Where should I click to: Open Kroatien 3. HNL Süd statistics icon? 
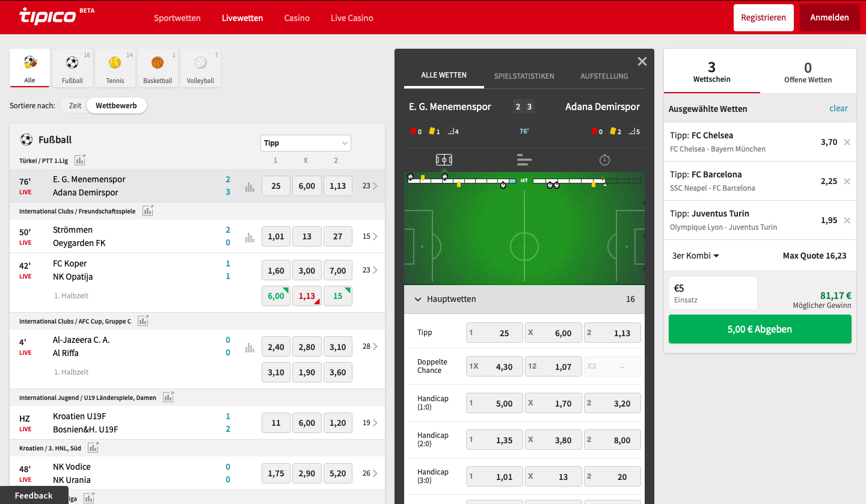tap(93, 447)
